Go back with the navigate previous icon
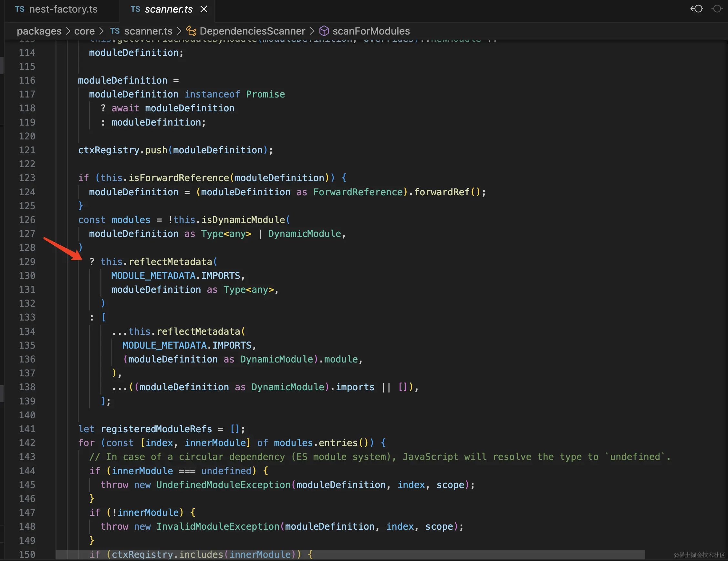Image resolution: width=728 pixels, height=561 pixels. pyautogui.click(x=697, y=9)
